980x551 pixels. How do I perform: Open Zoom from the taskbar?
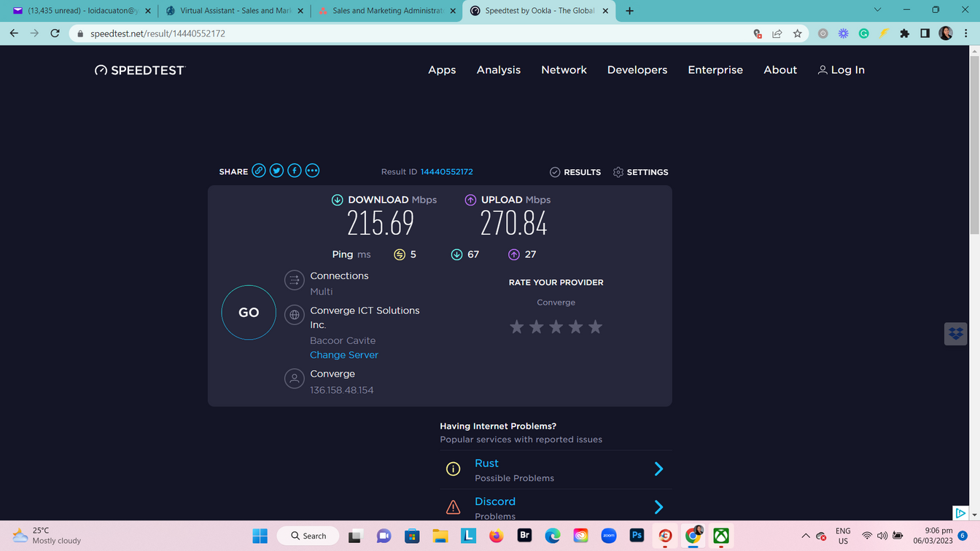pos(609,536)
